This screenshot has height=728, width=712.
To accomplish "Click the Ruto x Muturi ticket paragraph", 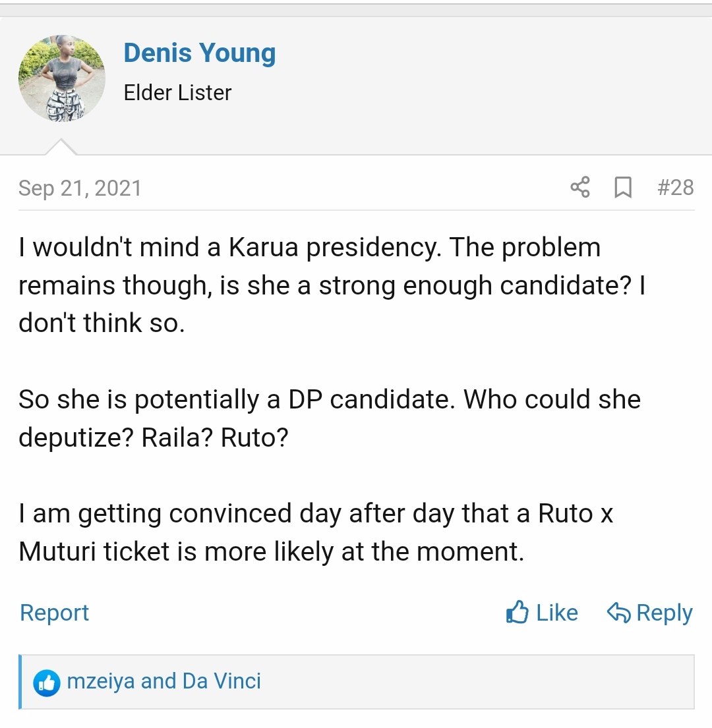I will 316,532.
